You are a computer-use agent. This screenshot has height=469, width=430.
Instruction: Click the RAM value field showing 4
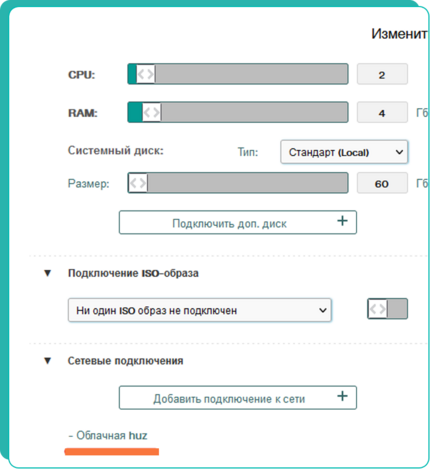[382, 112]
